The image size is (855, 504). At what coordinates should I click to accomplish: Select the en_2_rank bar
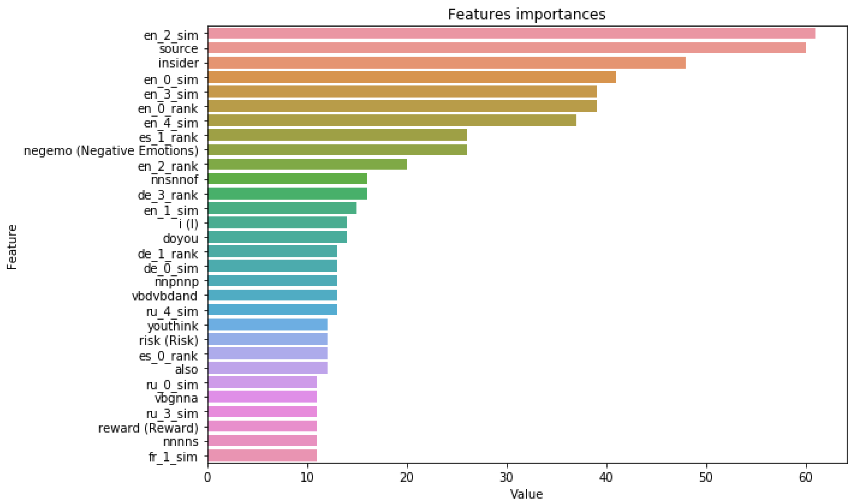pos(307,164)
